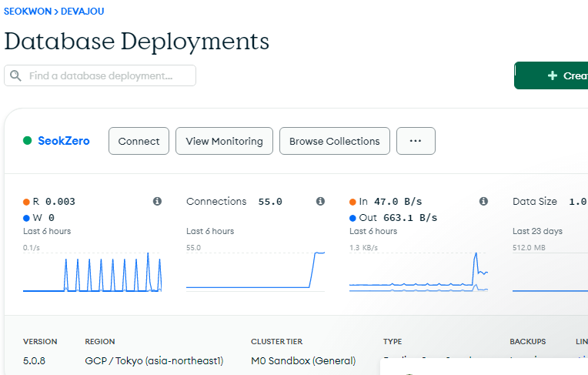Focus the Find a database deployment search field
Viewport: 588px width, 375px height.
100,75
